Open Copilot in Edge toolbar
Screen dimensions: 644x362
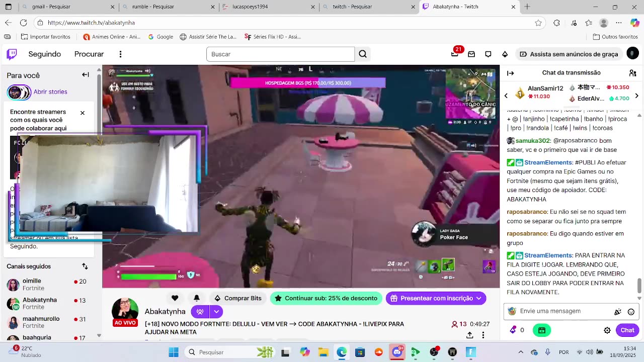tap(634, 23)
